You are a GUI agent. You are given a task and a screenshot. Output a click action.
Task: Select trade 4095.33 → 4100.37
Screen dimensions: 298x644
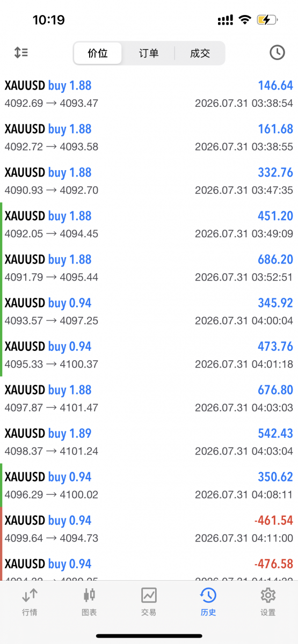[149, 355]
